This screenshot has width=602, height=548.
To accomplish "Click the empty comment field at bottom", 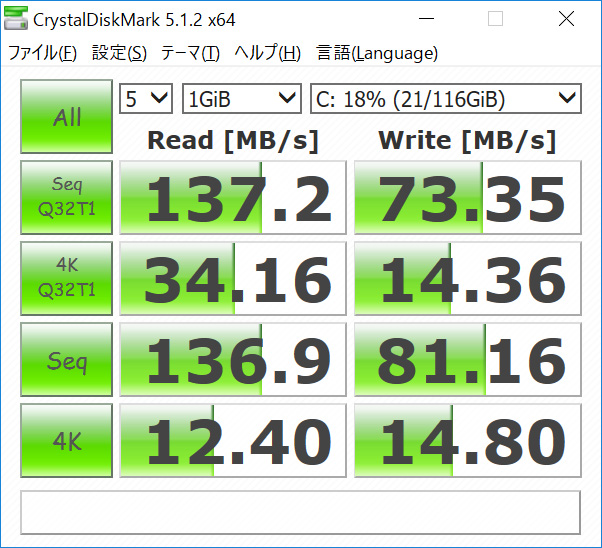I will pos(300,512).
